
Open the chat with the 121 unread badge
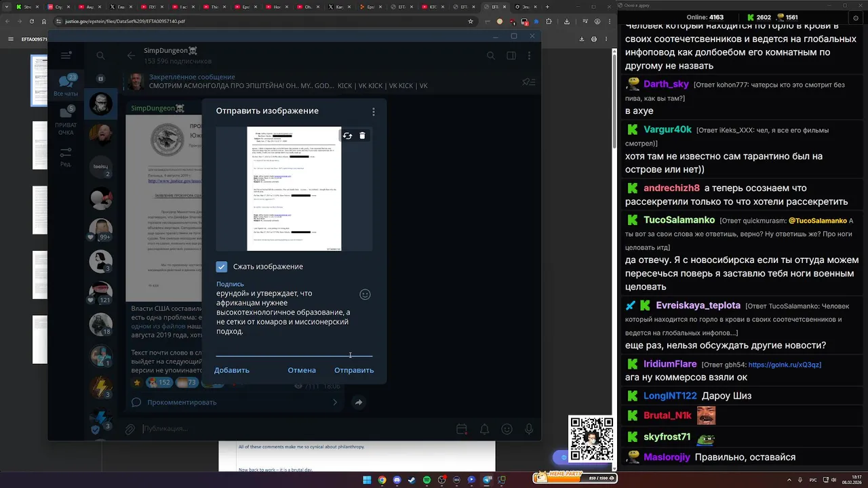(101, 291)
